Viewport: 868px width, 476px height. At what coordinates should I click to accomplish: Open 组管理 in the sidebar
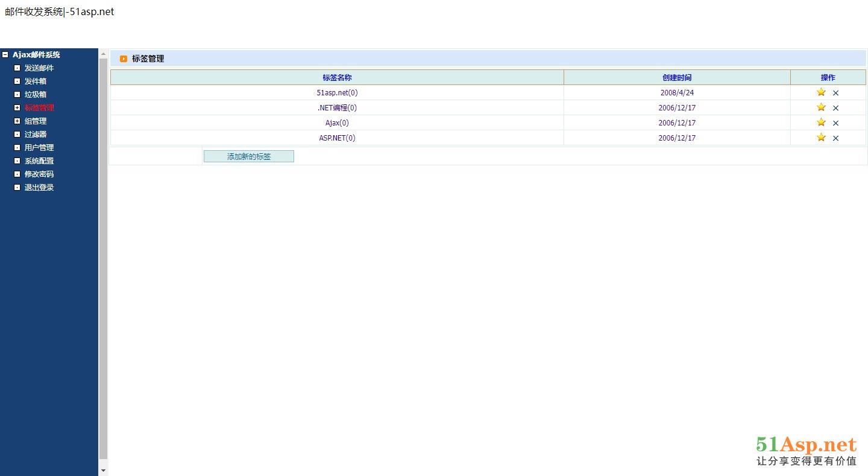pos(36,121)
